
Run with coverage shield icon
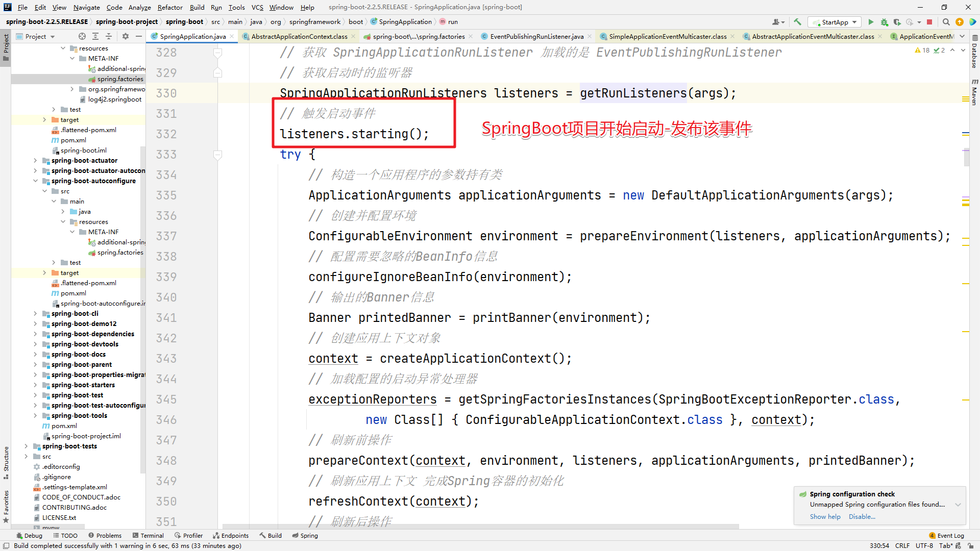pos(897,22)
